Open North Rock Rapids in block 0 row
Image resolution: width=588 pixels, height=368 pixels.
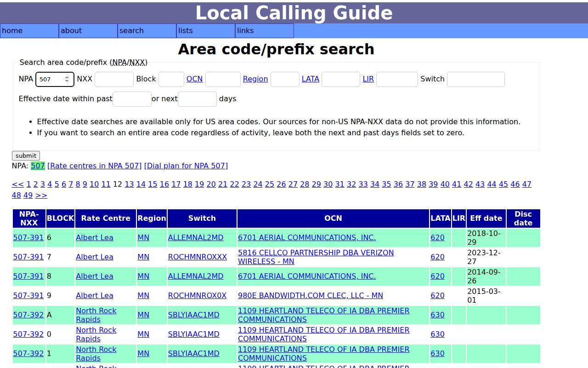(x=96, y=334)
